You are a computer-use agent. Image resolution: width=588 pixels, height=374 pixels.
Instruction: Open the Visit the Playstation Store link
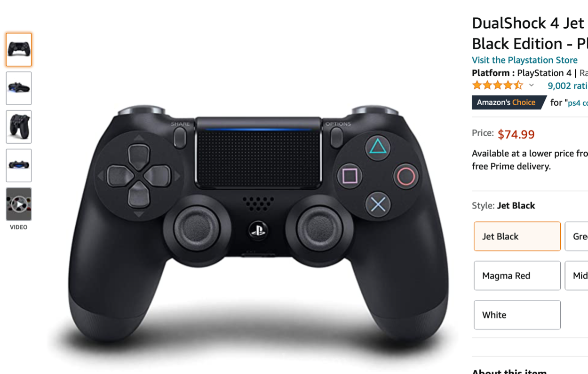[524, 60]
